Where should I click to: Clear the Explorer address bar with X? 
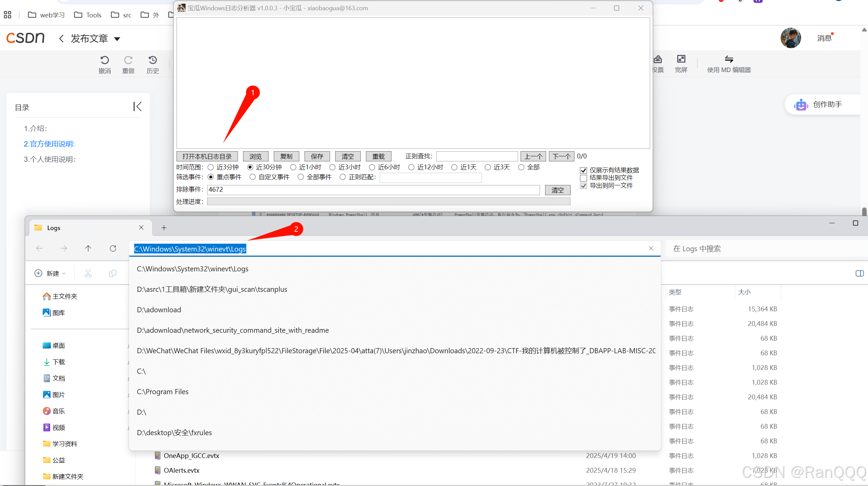click(651, 248)
